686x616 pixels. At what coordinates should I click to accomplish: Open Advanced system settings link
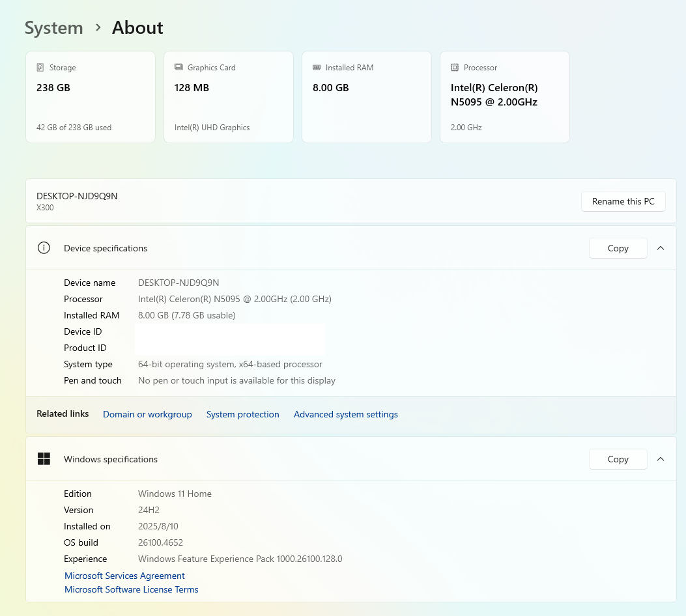345,414
